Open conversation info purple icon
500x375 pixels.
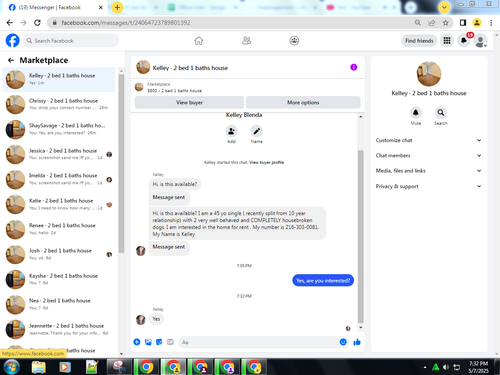click(x=354, y=67)
